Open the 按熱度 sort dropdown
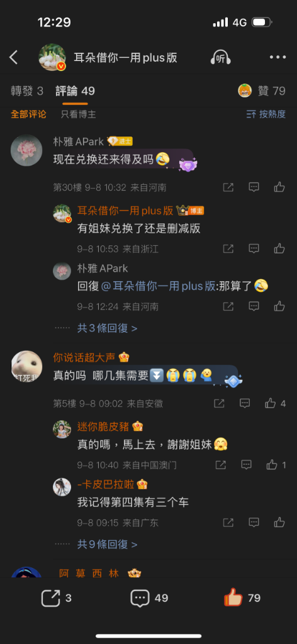Screen dimensions: 297x644 (266, 114)
